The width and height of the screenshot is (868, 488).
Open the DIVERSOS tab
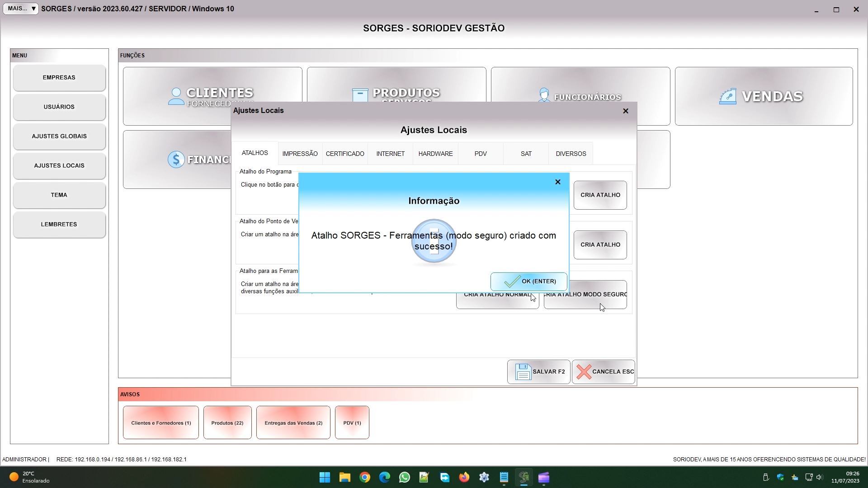coord(571,154)
